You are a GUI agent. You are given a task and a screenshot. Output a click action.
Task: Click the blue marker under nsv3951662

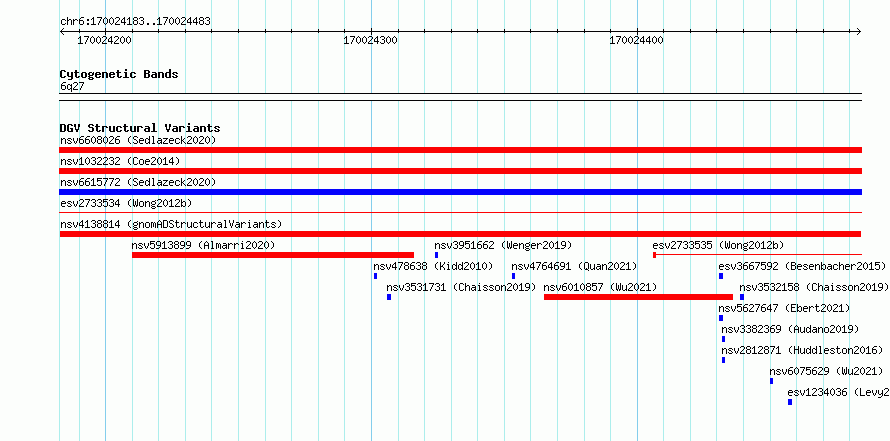(x=436, y=255)
